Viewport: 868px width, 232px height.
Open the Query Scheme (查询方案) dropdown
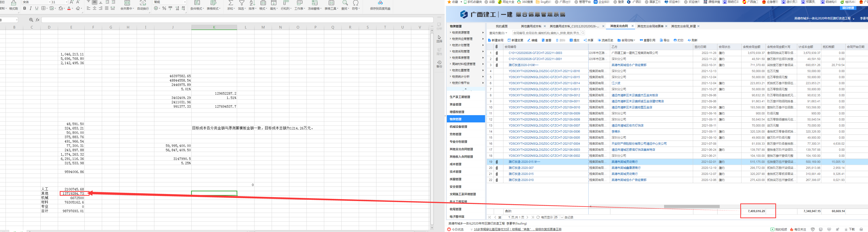498,33
